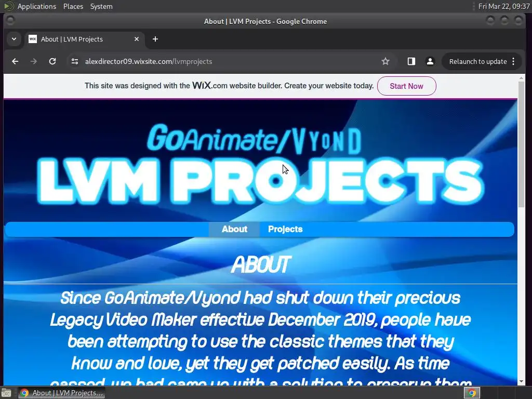Viewport: 532px width, 399px height.
Task: Click the Wix favicon on the tab
Action: (x=33, y=39)
